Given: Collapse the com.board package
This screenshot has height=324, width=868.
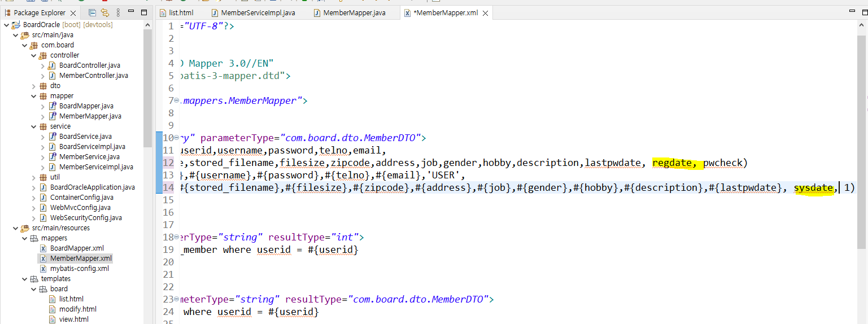Looking at the screenshot, I should point(24,45).
